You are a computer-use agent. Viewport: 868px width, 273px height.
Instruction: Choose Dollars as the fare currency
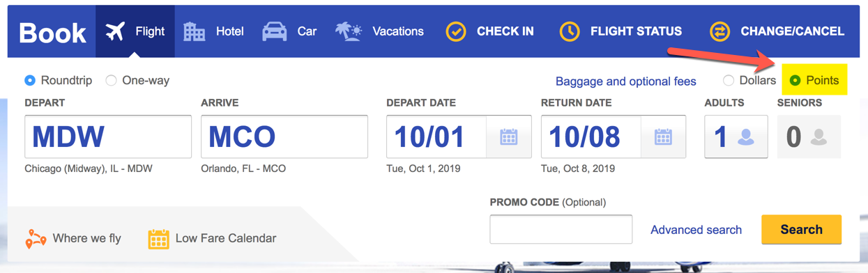(728, 81)
